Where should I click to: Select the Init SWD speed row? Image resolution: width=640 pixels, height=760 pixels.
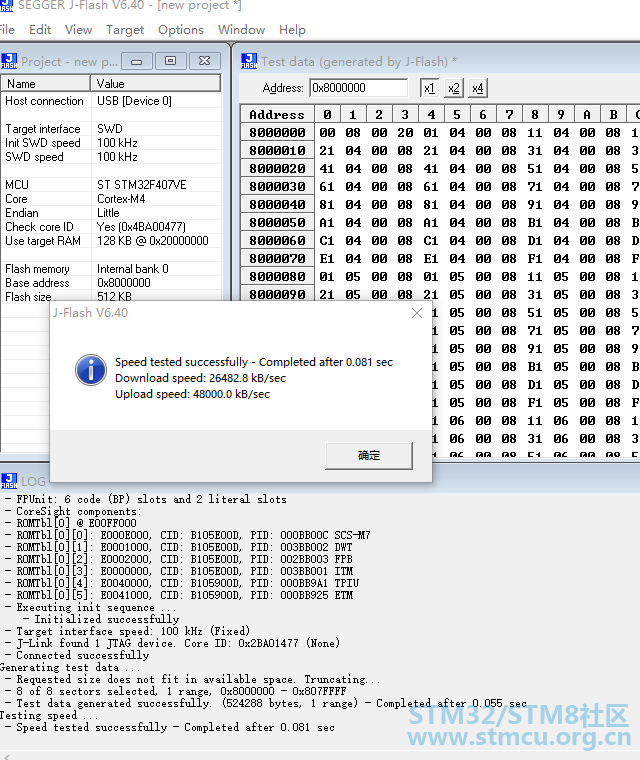[x=111, y=143]
